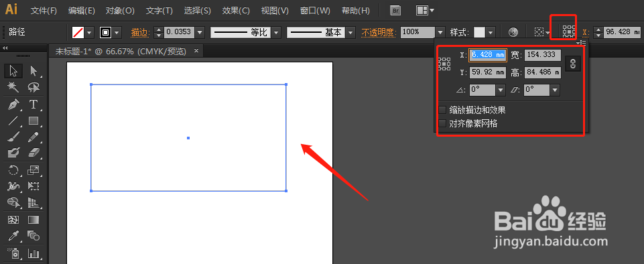This screenshot has width=644, height=264.
Task: Open the Arrange Documents layout icon
Action: pyautogui.click(x=425, y=11)
